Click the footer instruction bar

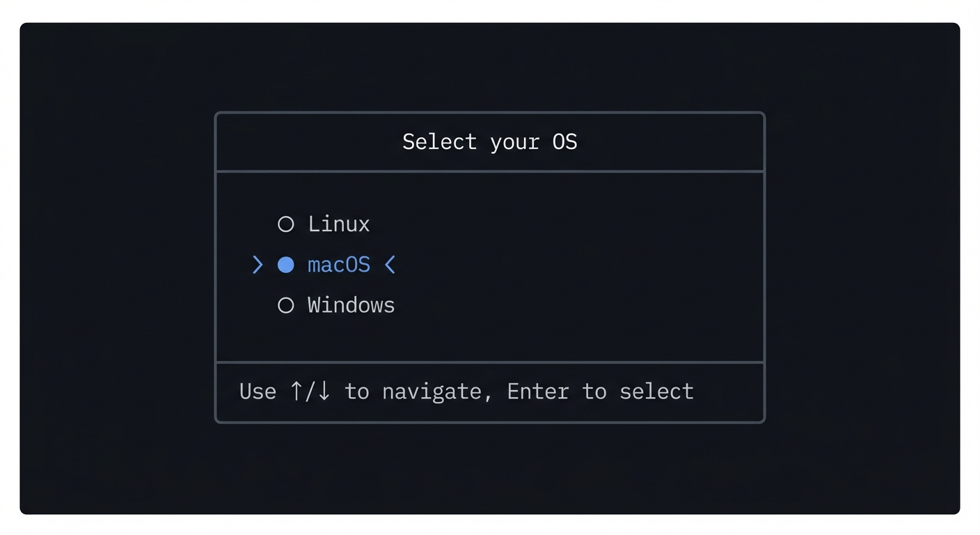pyautogui.click(x=489, y=391)
